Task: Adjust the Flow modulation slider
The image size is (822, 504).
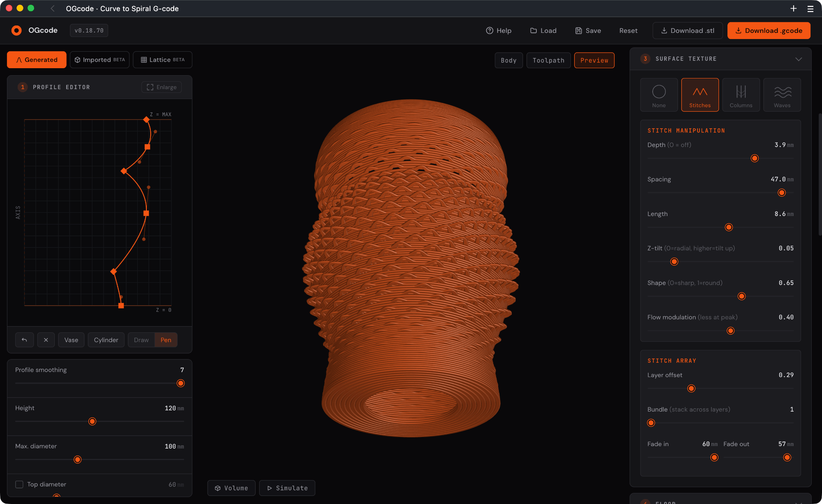Action: tap(731, 331)
